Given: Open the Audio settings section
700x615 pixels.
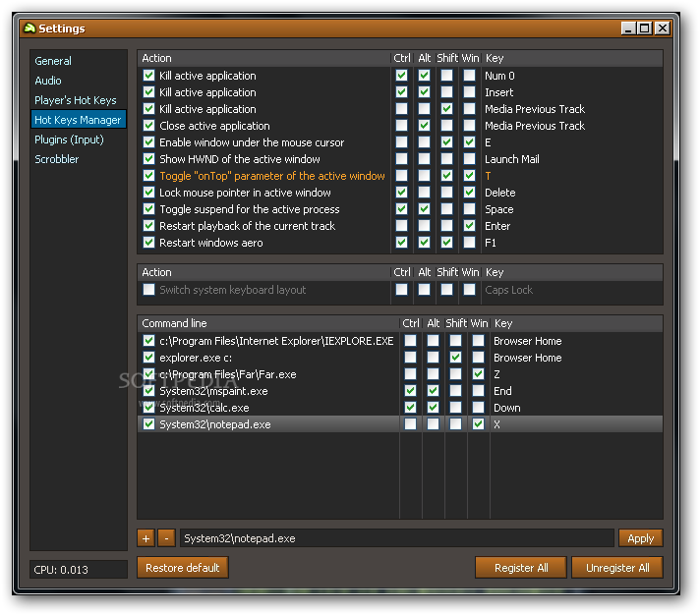Looking at the screenshot, I should (48, 81).
